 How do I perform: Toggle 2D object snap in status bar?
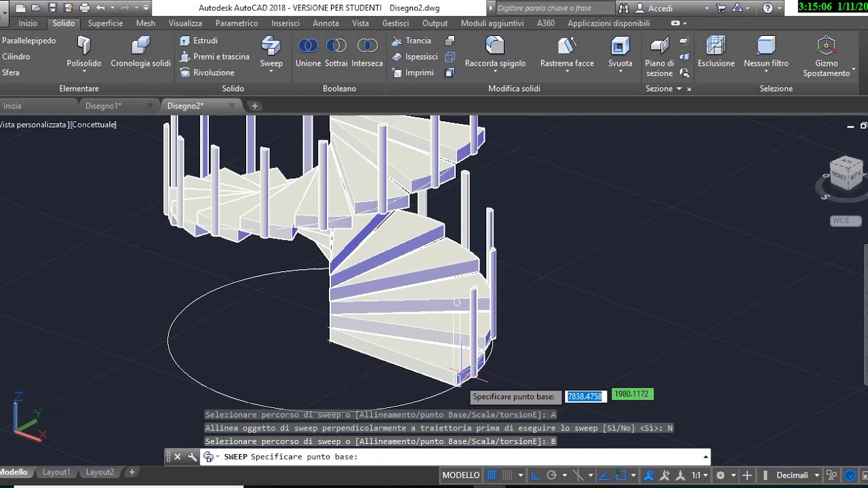pyautogui.click(x=620, y=475)
